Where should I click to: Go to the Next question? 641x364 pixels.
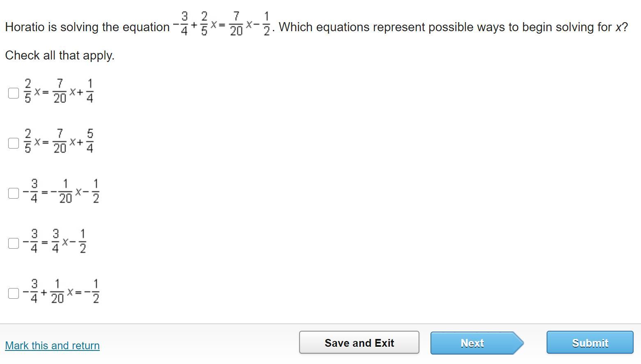click(x=472, y=343)
